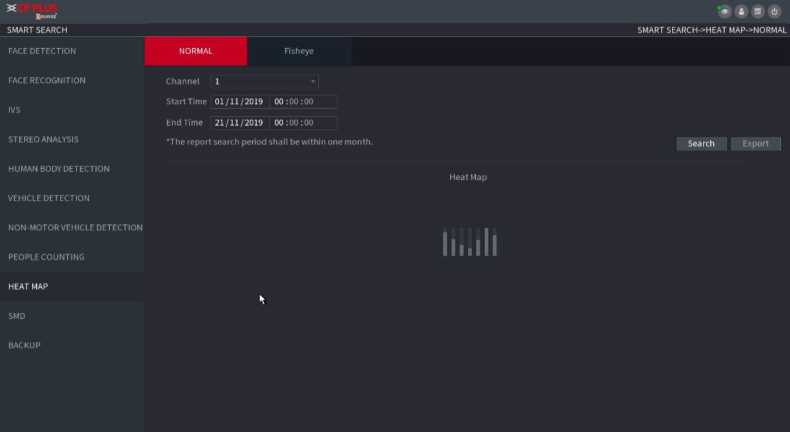This screenshot has width=790, height=432.
Task: Switch to the Fisheye tab
Action: pos(298,51)
